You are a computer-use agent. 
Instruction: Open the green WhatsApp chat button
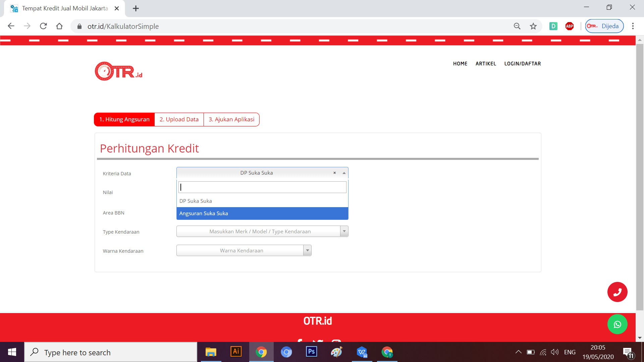[617, 324]
